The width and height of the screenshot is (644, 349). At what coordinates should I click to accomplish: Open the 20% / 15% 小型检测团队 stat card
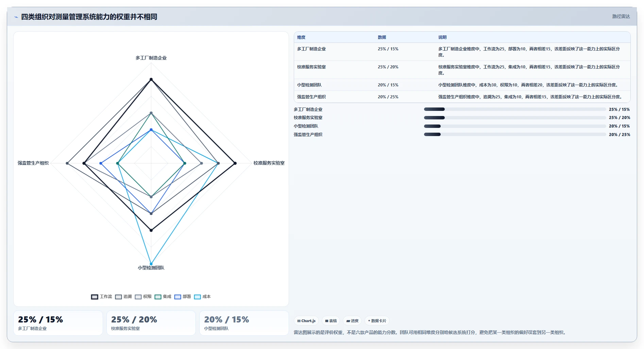244,323
